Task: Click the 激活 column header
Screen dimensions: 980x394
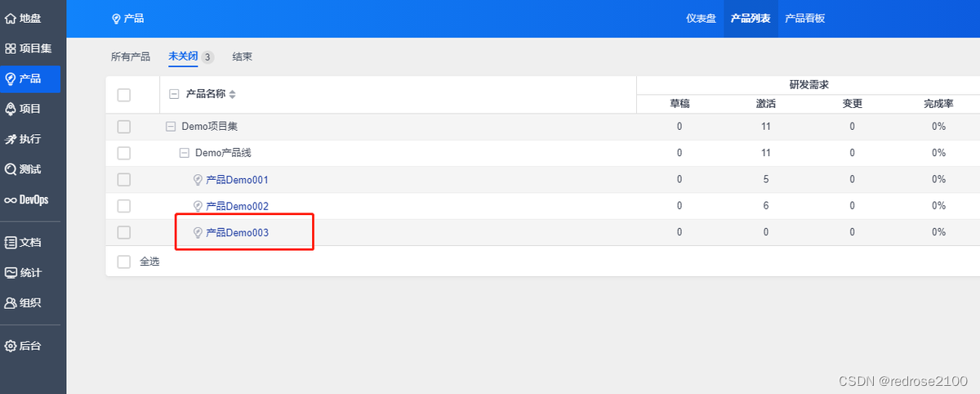Action: [x=766, y=104]
